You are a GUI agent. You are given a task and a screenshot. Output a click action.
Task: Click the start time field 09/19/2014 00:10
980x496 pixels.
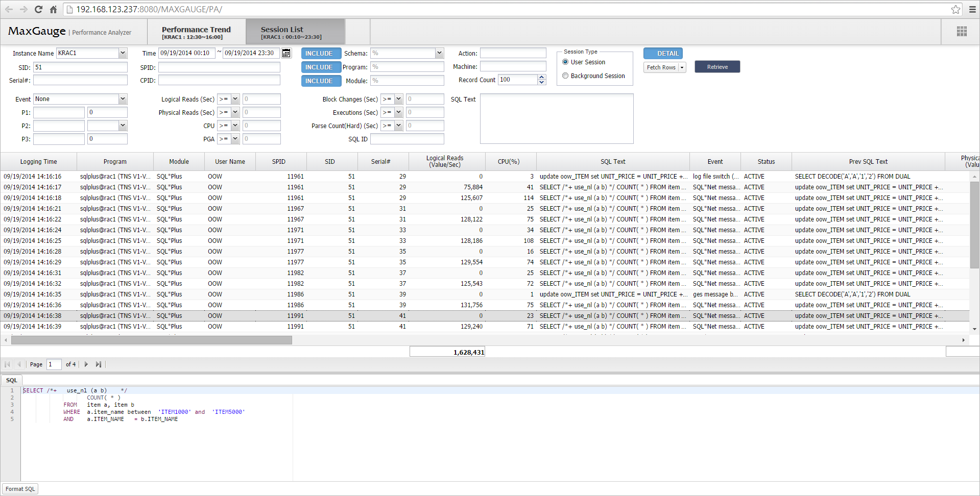(x=186, y=53)
